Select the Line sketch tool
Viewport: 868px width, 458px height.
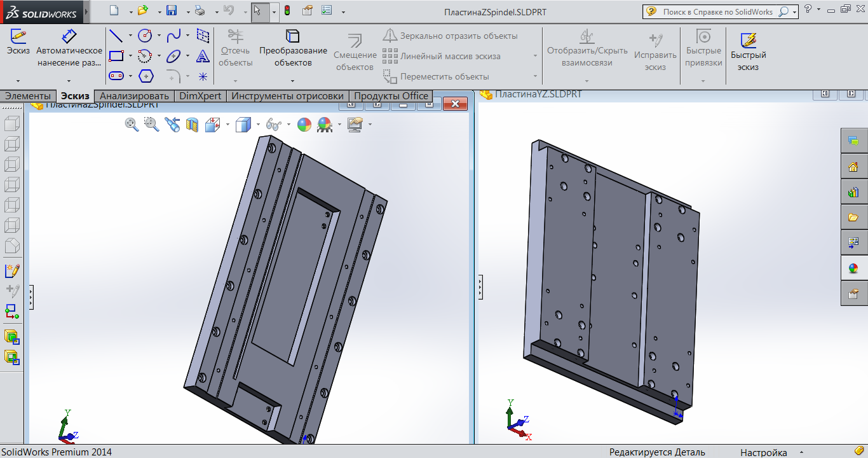point(116,36)
